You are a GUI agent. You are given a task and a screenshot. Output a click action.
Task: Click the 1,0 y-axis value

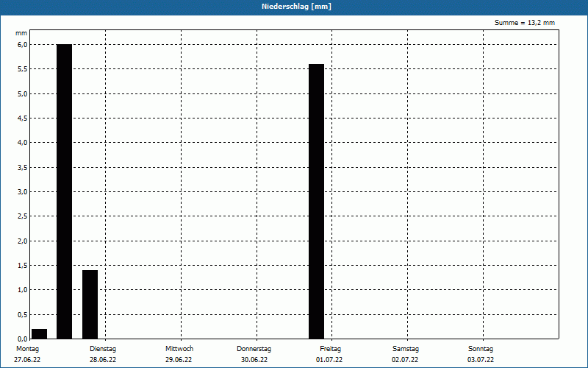(23, 290)
